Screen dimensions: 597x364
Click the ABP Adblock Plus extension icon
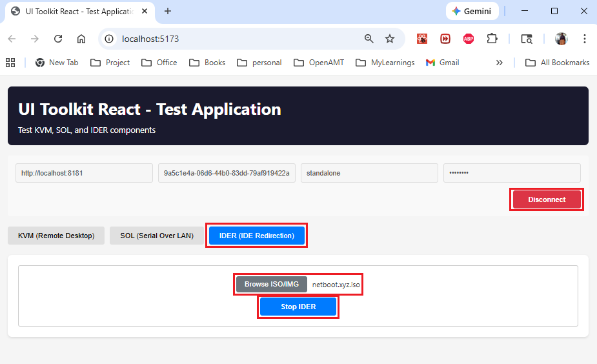469,39
